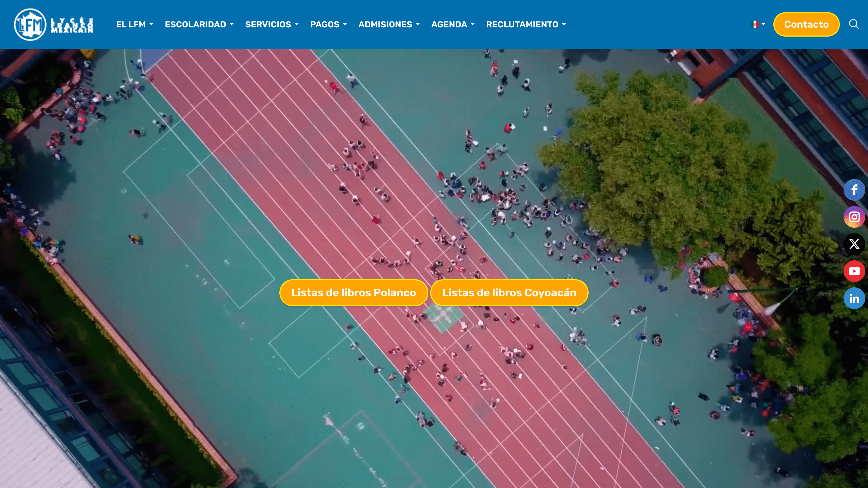
Task: Expand the language selector arrow
Action: [x=764, y=24]
